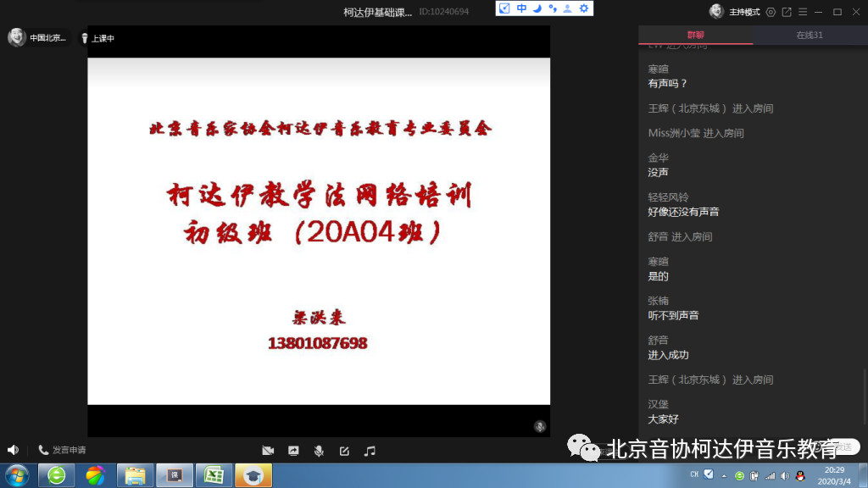Switch to the 在线31 online members tab

click(810, 35)
